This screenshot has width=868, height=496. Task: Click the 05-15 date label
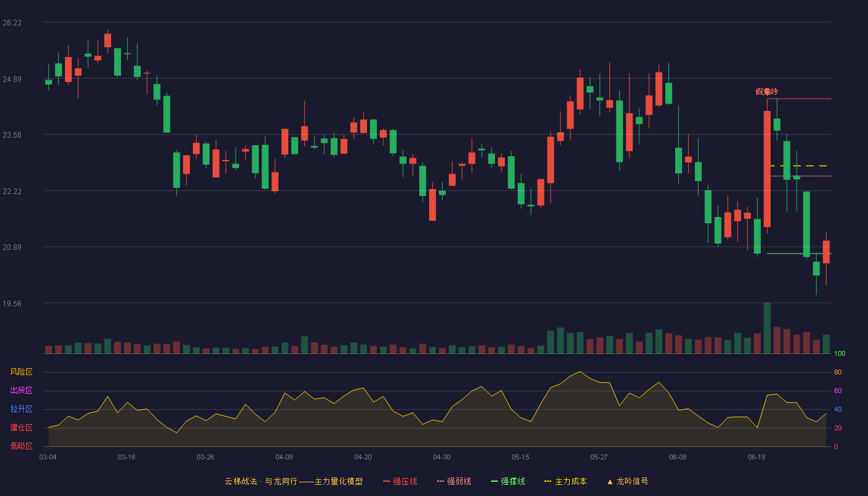coord(520,457)
